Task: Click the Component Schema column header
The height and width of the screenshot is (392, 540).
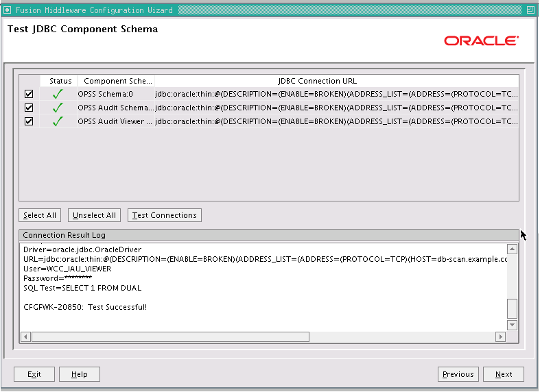Action: 116,81
